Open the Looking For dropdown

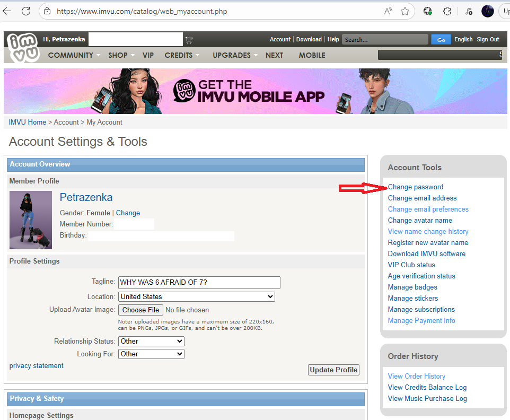pyautogui.click(x=151, y=354)
